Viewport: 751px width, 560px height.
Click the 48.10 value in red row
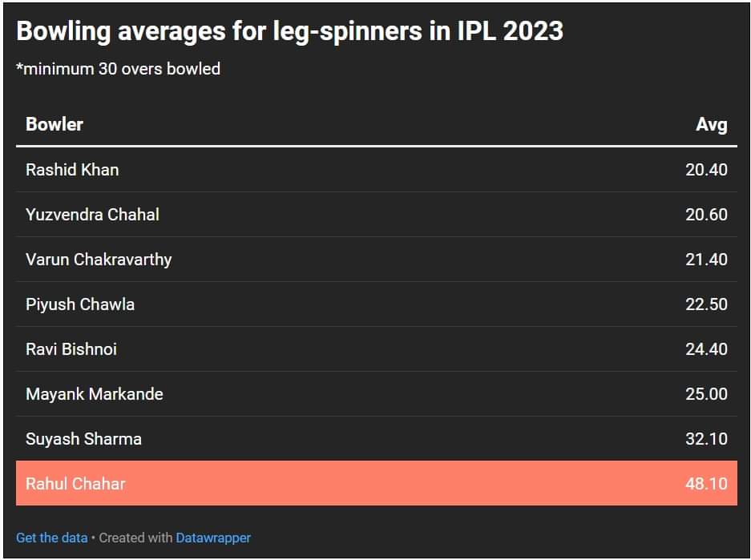[x=706, y=484]
